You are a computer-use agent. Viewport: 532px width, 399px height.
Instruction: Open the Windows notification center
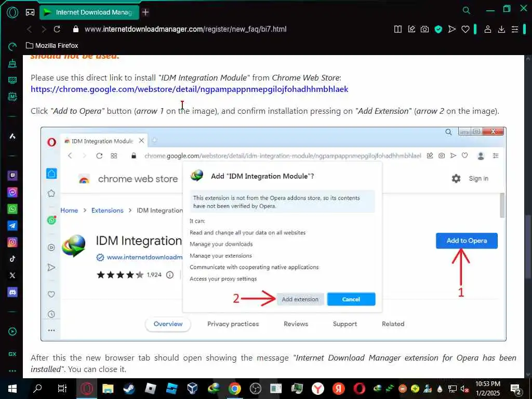[516, 389]
